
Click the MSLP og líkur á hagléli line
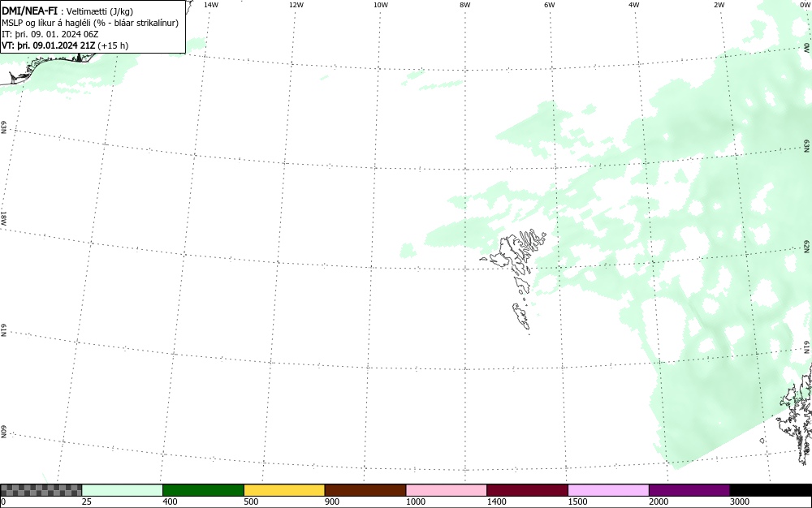(90, 23)
